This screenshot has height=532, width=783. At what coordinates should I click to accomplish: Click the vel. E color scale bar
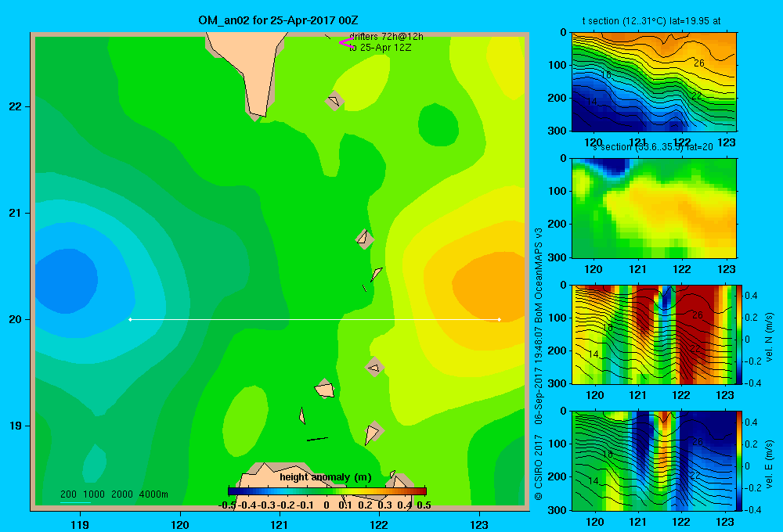[x=740, y=461]
